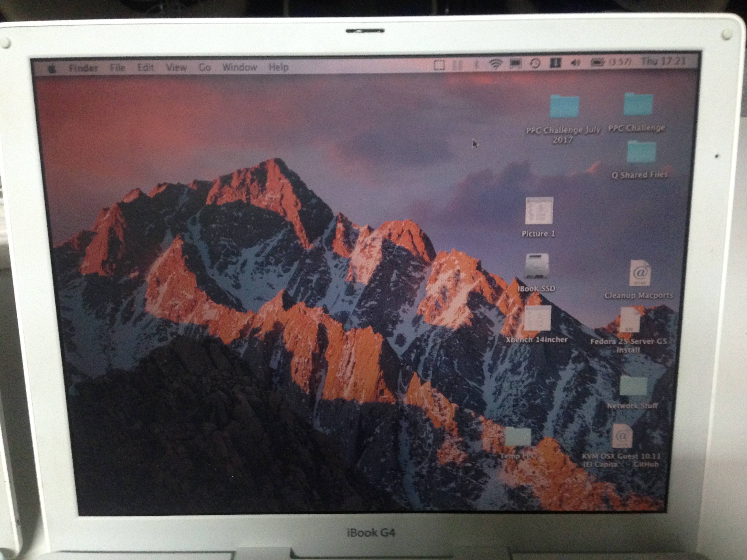Image resolution: width=747 pixels, height=560 pixels.
Task: Select the Temp PPC folder
Action: 518,436
